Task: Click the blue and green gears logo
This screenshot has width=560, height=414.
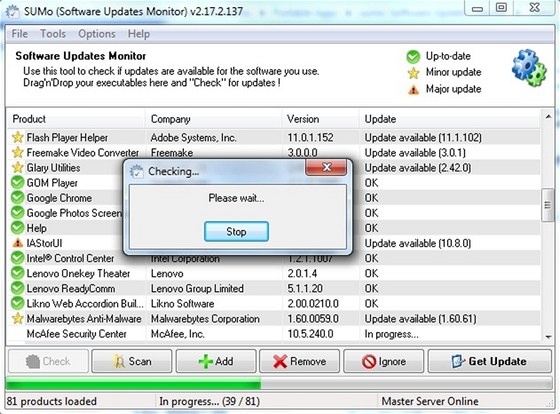Action: click(x=529, y=68)
